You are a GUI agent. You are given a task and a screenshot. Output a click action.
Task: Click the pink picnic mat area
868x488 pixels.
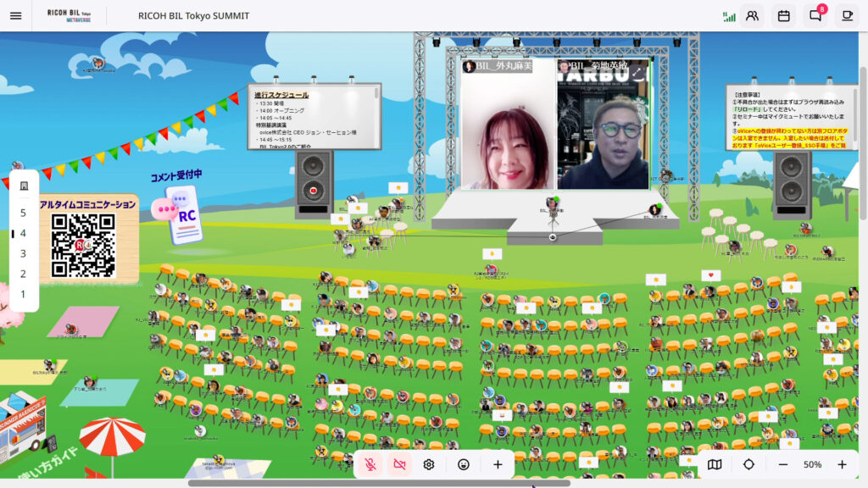click(x=83, y=321)
